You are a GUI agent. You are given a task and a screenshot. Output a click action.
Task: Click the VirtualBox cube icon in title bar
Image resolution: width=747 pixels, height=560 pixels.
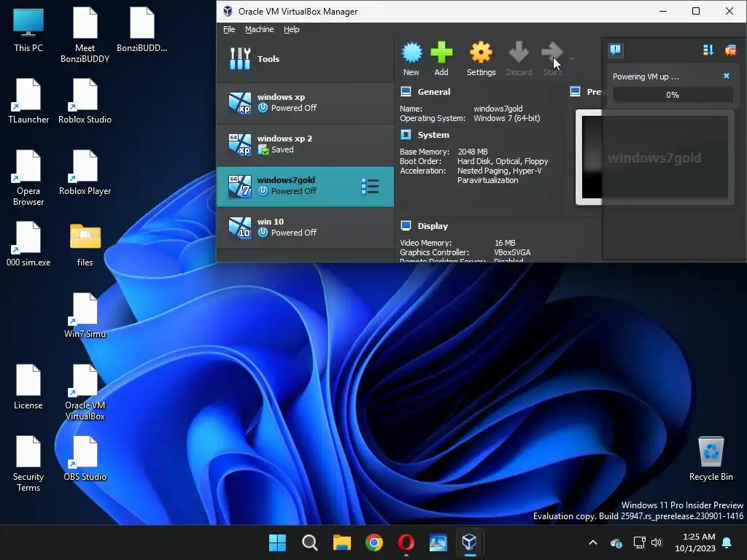[x=228, y=12]
